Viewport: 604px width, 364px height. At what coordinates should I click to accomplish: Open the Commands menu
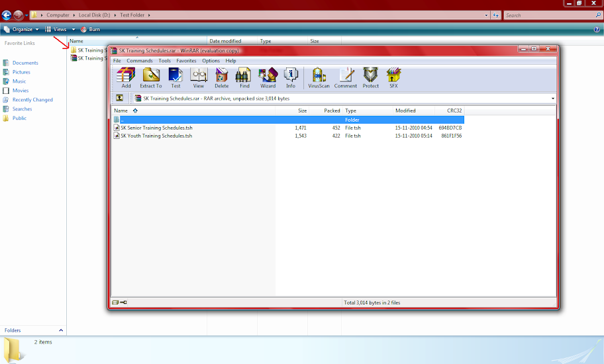tap(140, 61)
